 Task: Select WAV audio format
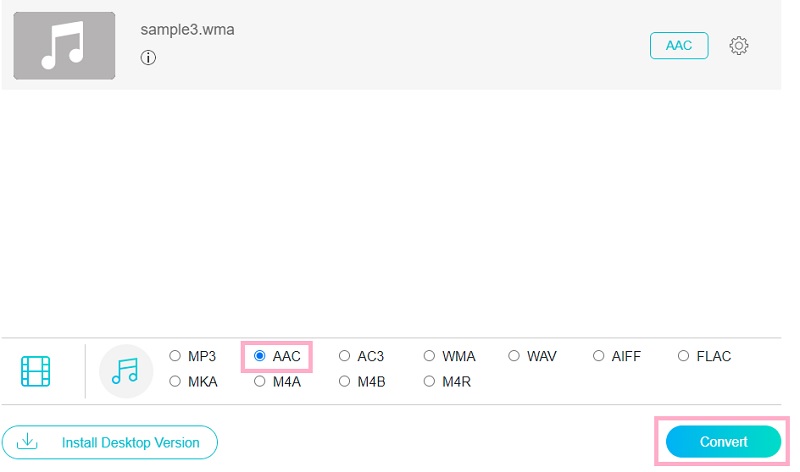[514, 356]
